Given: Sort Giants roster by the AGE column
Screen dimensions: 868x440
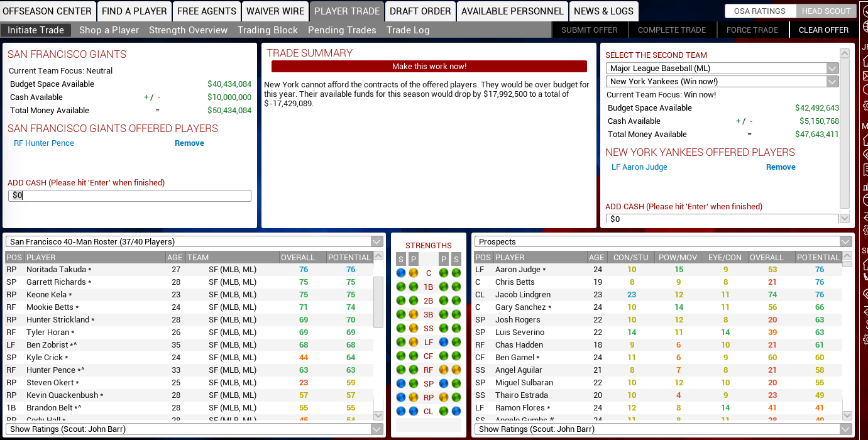Looking at the screenshot, I should click(175, 258).
